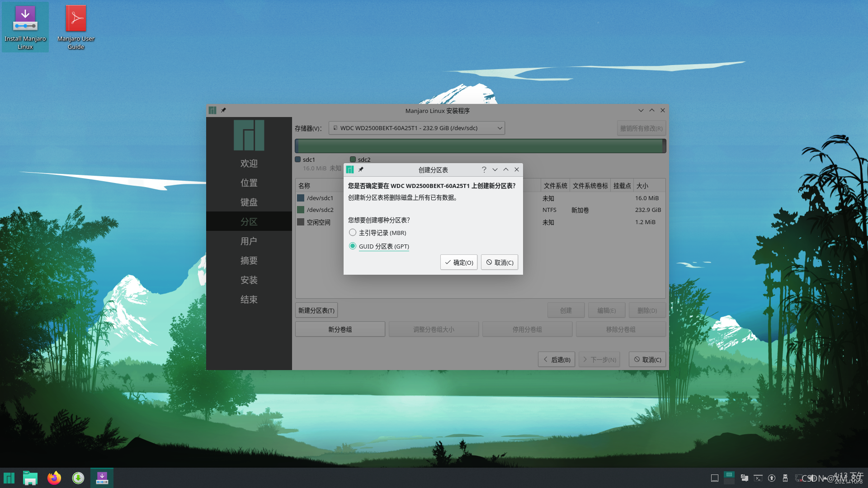Select the 空闲空间 free space row
This screenshot has height=488, width=868.
[480, 222]
